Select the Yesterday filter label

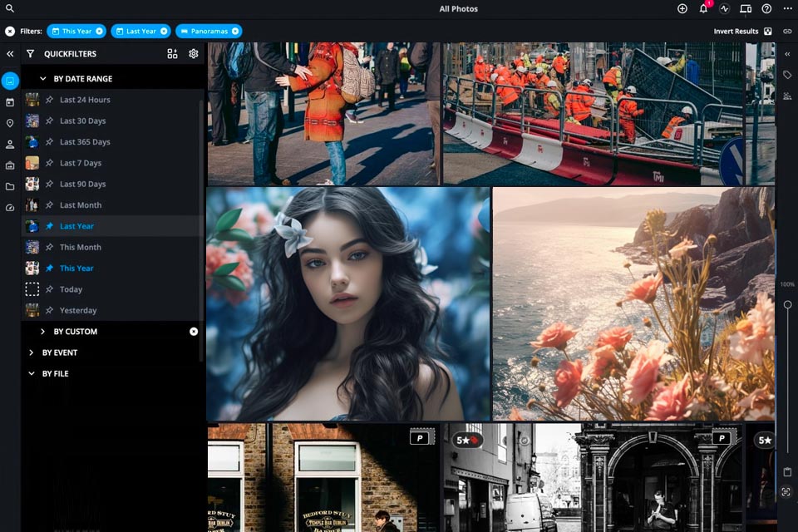pos(78,310)
